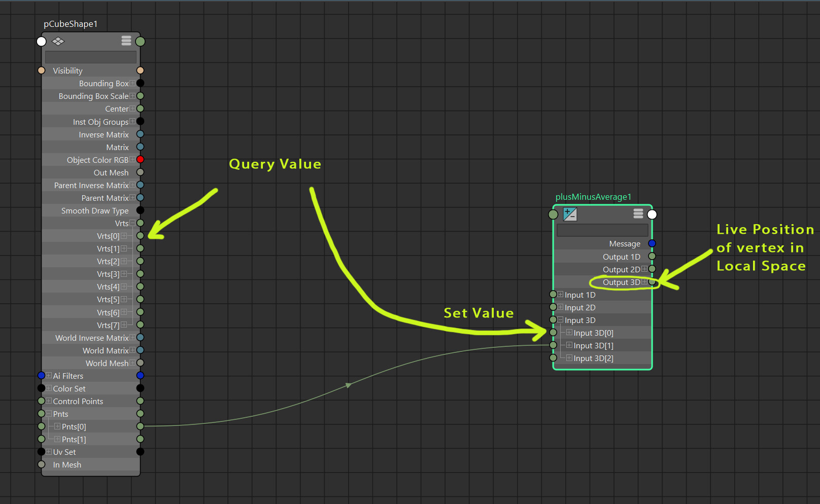Expand the Bounding Box attribute
820x504 pixels.
[x=132, y=83]
